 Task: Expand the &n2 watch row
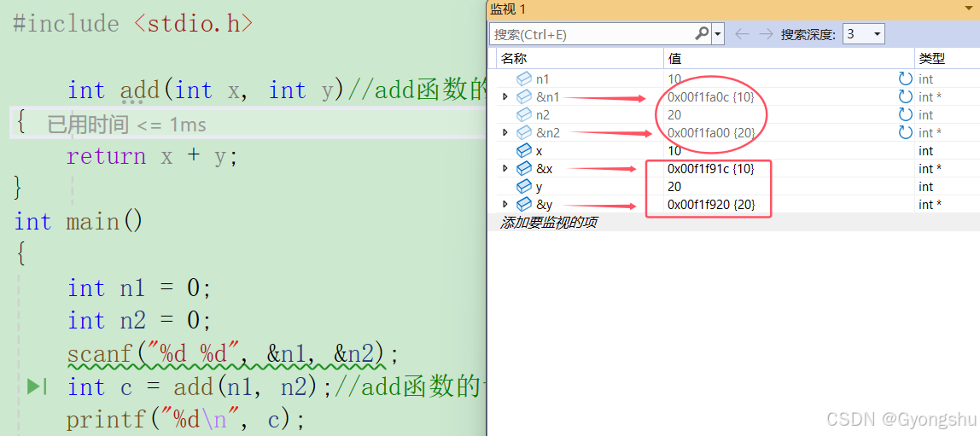click(x=505, y=132)
